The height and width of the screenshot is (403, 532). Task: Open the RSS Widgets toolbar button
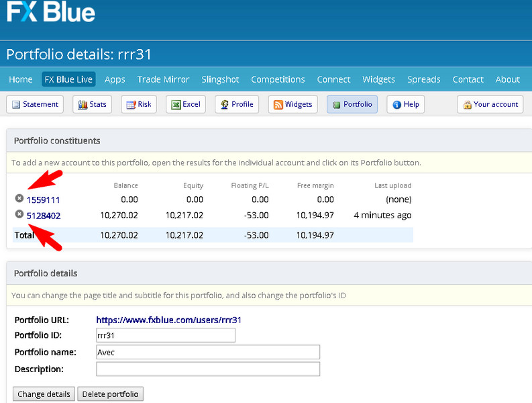point(292,104)
